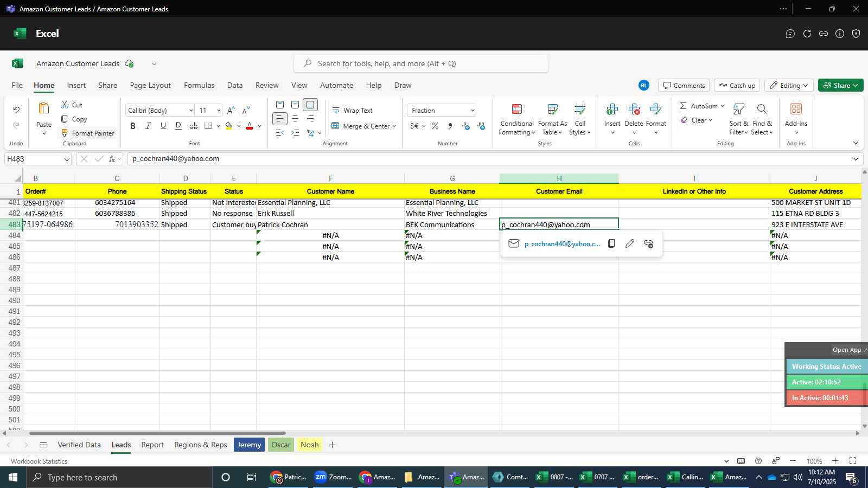The image size is (868, 488).
Task: Open the Page Layout tab
Action: pyautogui.click(x=150, y=85)
